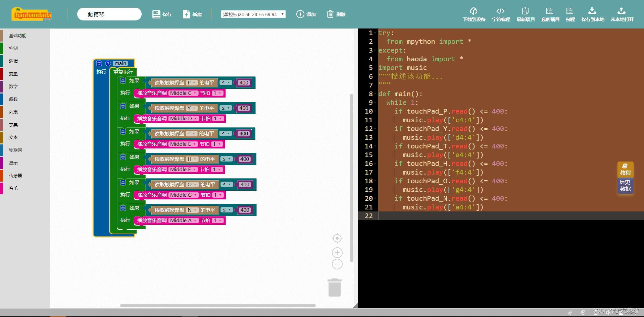Open 逻辑 block category

13,61
